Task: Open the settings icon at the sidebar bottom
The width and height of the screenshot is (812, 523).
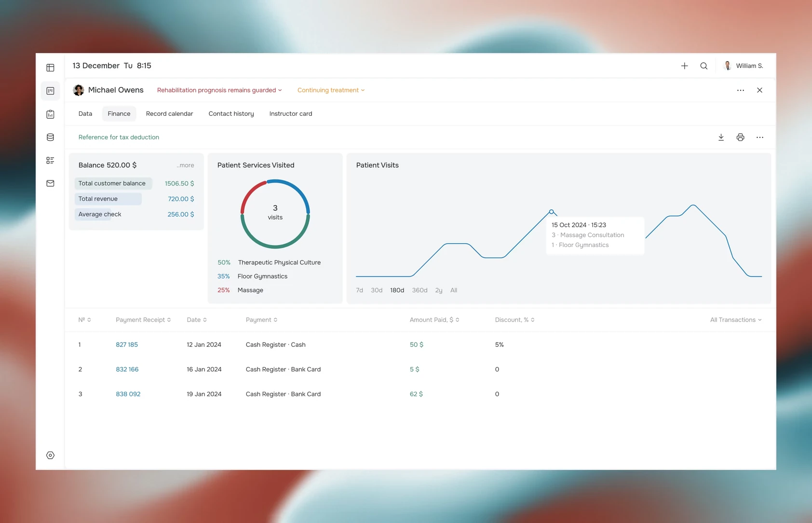Action: pos(50,455)
